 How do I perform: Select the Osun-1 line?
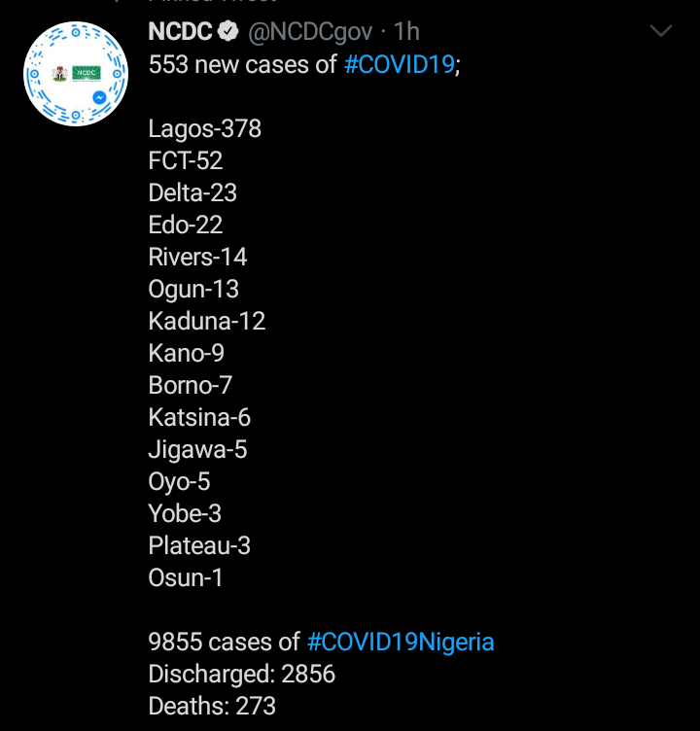[x=186, y=578]
